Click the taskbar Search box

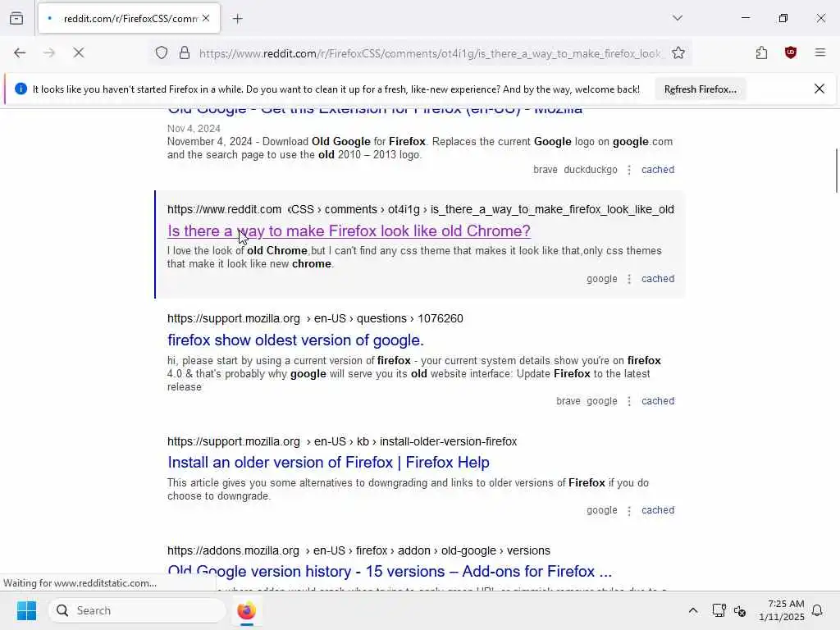pos(138,610)
